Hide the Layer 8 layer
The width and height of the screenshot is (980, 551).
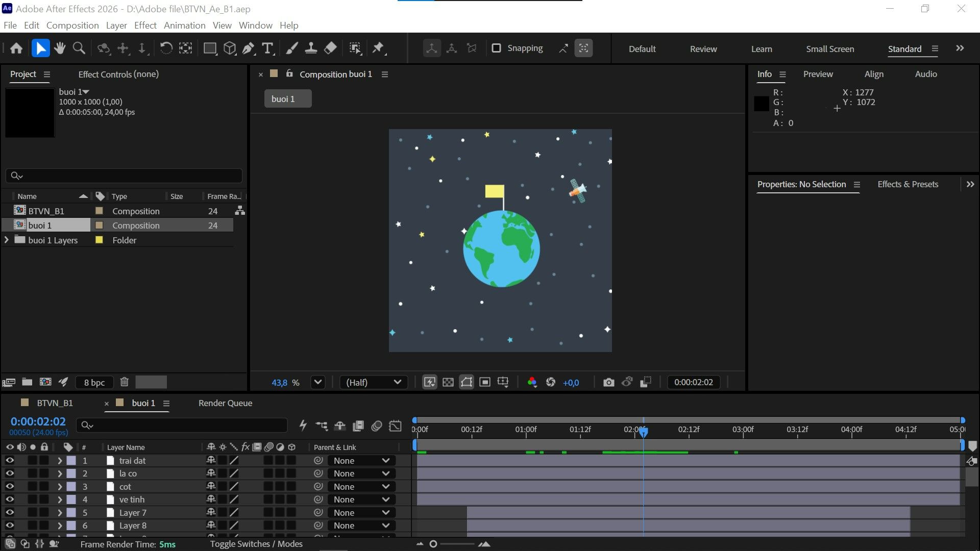[10, 525]
